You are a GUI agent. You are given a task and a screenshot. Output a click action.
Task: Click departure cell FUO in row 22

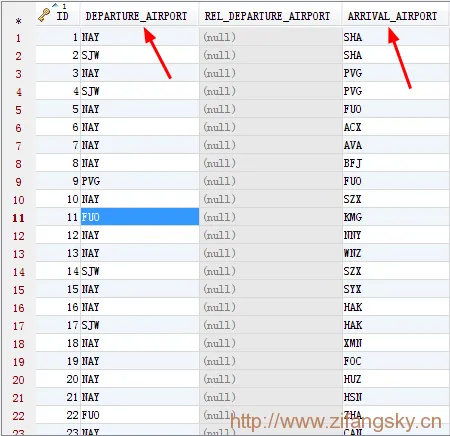click(140, 415)
